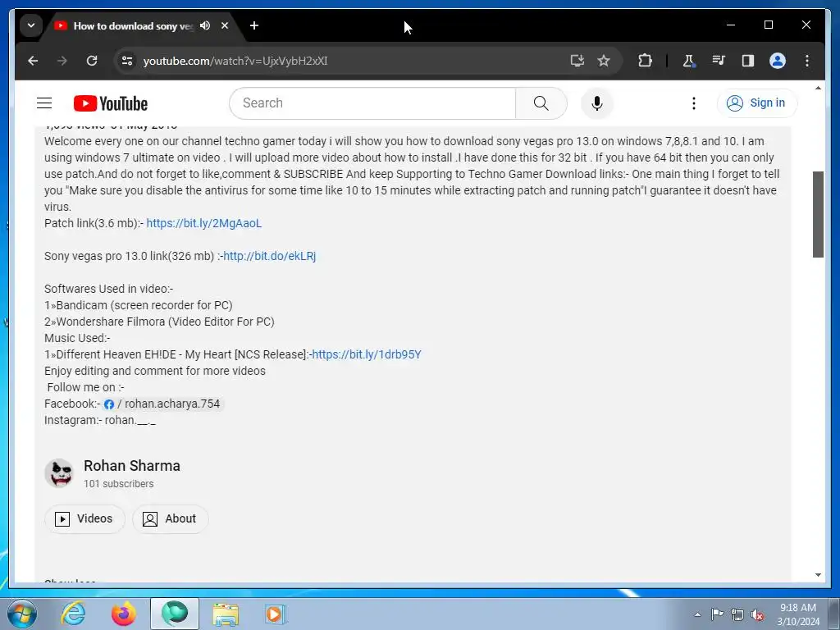Click the scrollbar down arrow
The image size is (840, 630).
click(818, 575)
